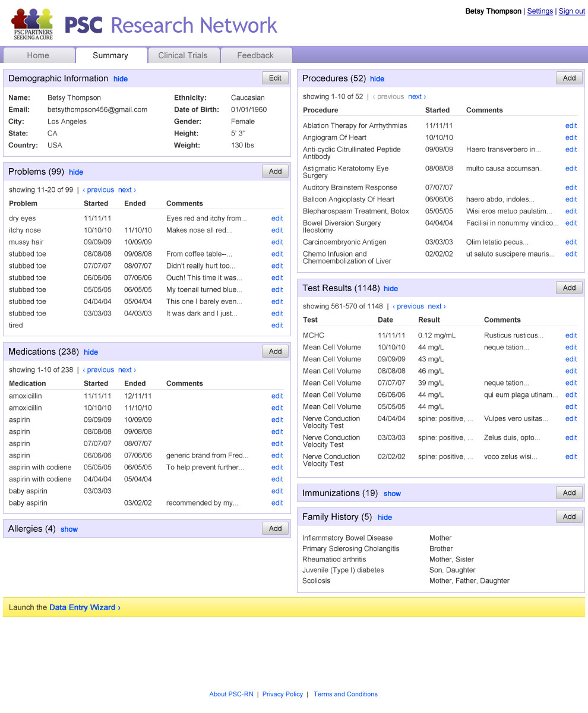Hide the Demographic Information section
This screenshot has height=713, width=588.
[x=121, y=79]
